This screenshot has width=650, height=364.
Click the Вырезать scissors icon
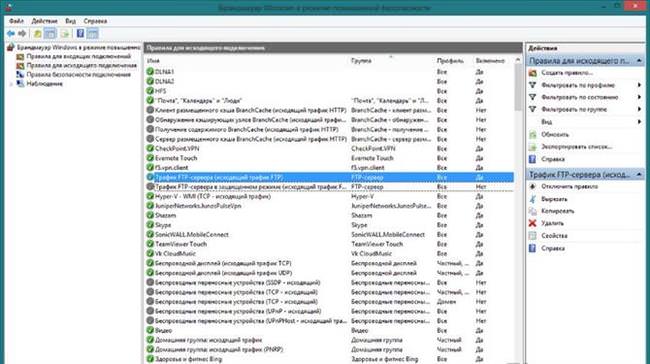(533, 199)
